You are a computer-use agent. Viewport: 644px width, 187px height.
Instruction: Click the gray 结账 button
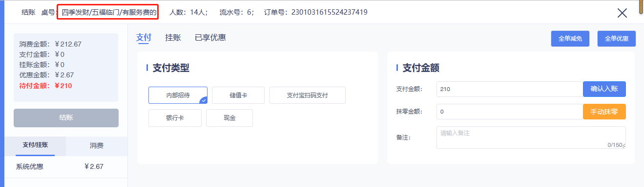coord(66,118)
